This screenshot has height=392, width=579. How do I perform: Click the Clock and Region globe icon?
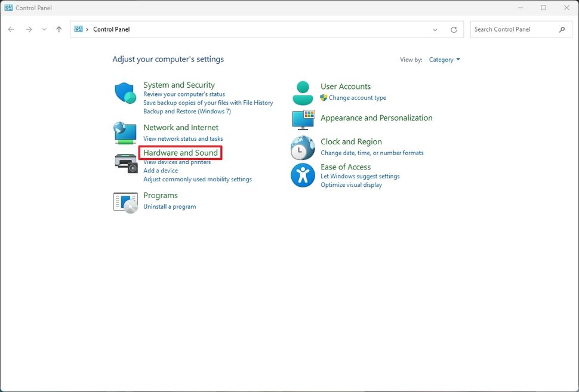(x=303, y=147)
